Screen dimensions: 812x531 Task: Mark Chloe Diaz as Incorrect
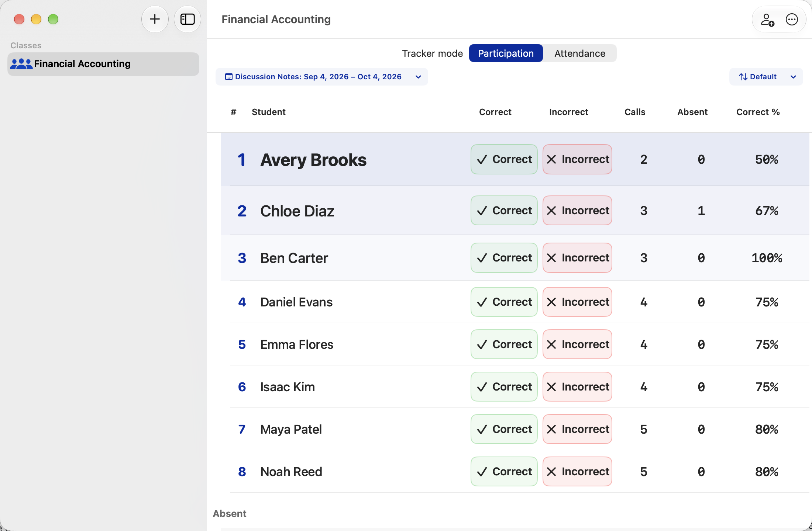pos(578,211)
